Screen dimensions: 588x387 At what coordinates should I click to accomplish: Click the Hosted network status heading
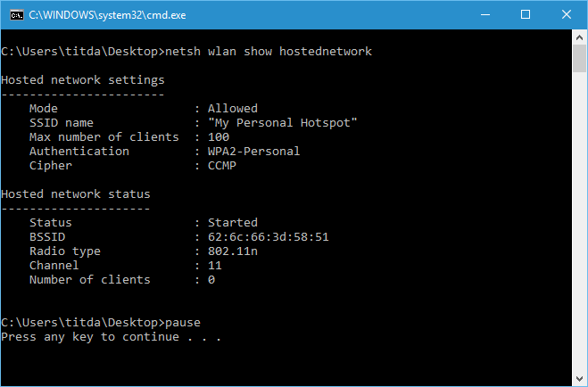click(x=76, y=194)
